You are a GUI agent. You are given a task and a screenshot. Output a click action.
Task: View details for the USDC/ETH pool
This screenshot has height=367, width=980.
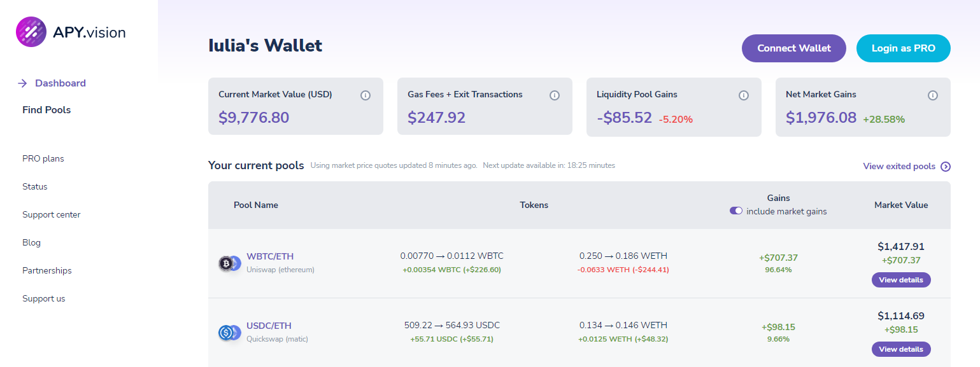[901, 349]
